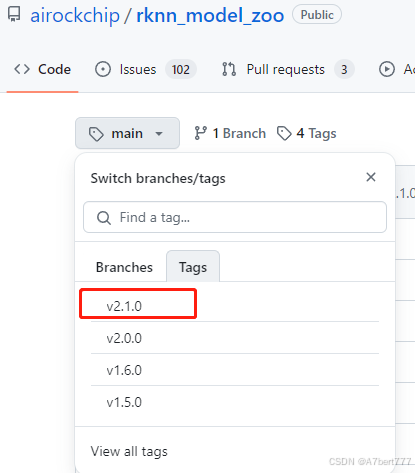The image size is (415, 473).
Task: Click the Public visibility badge
Action: [317, 15]
